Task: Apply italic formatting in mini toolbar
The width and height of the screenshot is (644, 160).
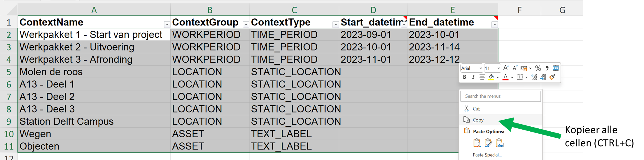Action: click(x=473, y=77)
